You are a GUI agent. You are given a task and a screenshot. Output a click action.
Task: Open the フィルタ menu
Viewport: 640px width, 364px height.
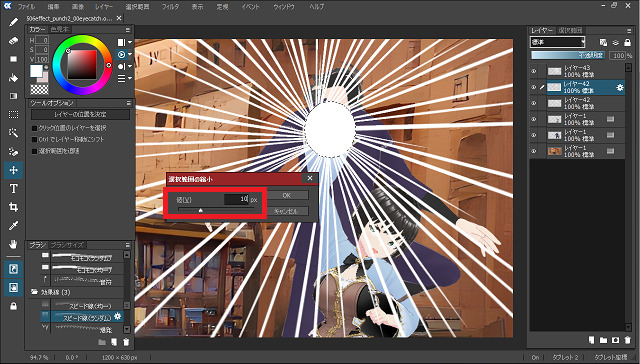tap(170, 7)
